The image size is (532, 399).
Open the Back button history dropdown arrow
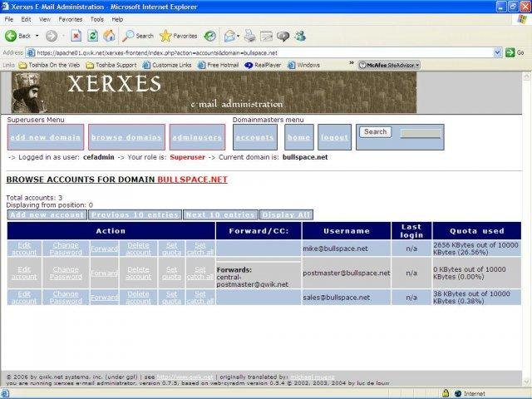(37, 36)
